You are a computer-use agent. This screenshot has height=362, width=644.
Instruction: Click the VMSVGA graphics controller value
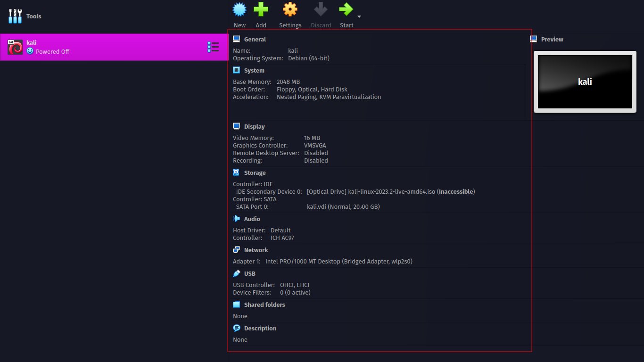tap(315, 146)
